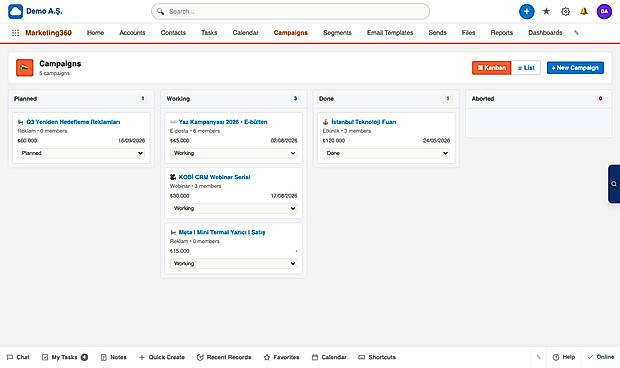Click the email icon on Yaz Kampanyası card
620x368 pixels.
pyautogui.click(x=173, y=122)
